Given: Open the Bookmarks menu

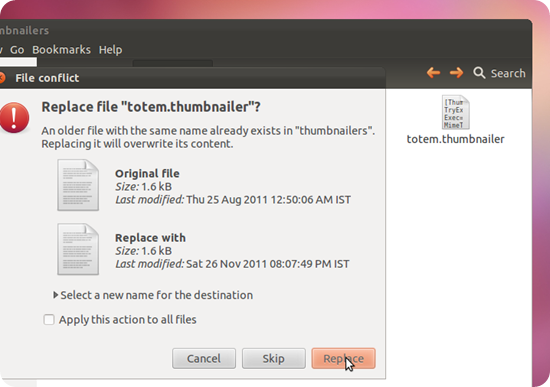Looking at the screenshot, I should point(61,50).
